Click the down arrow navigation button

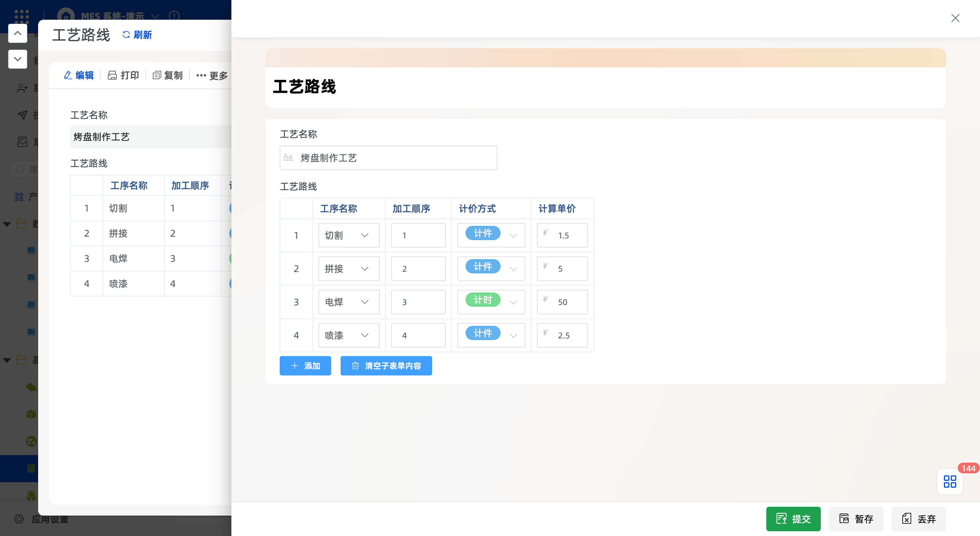(x=17, y=59)
